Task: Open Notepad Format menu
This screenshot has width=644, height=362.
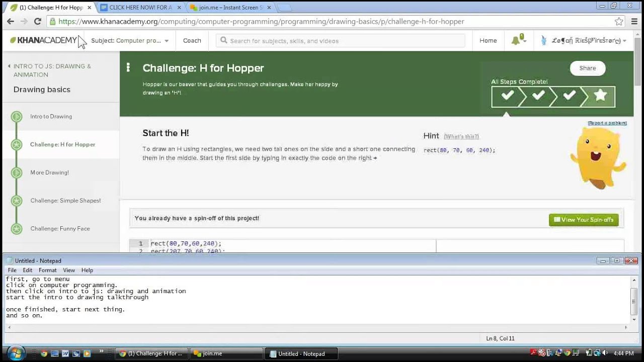Action: tap(48, 270)
